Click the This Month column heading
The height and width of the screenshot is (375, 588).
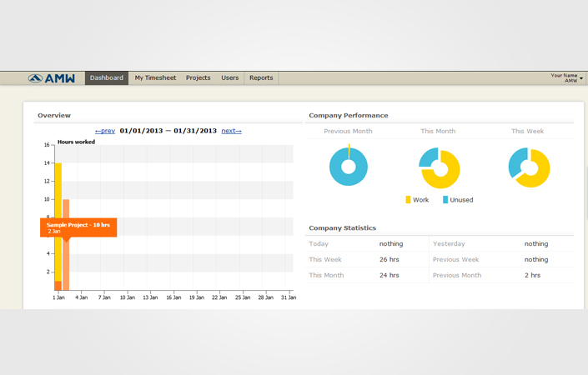tap(438, 131)
